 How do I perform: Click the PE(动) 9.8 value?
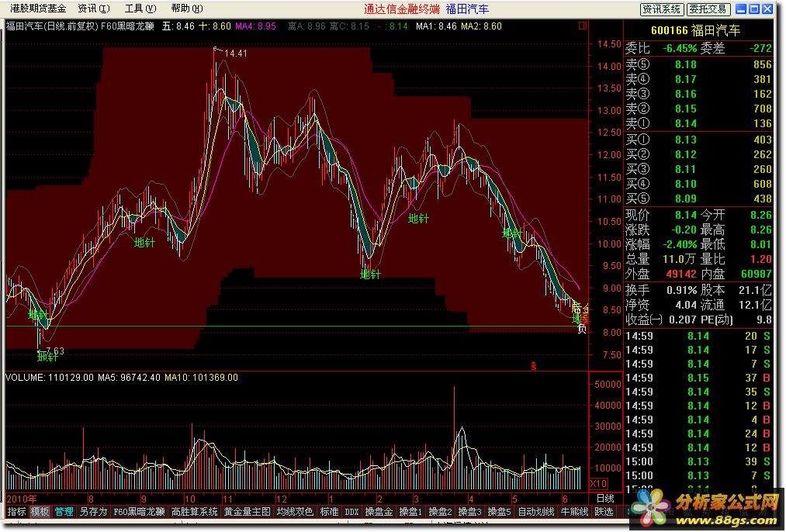pos(764,320)
